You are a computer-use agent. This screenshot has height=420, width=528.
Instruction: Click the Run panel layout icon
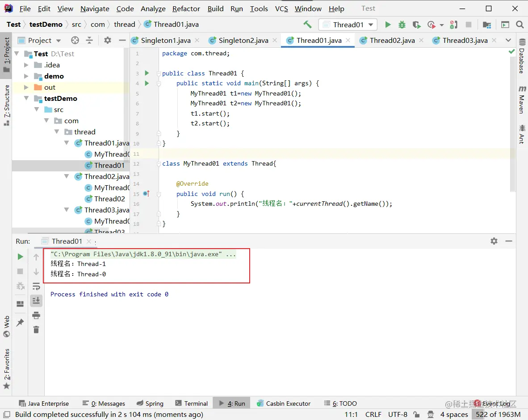tap(20, 304)
